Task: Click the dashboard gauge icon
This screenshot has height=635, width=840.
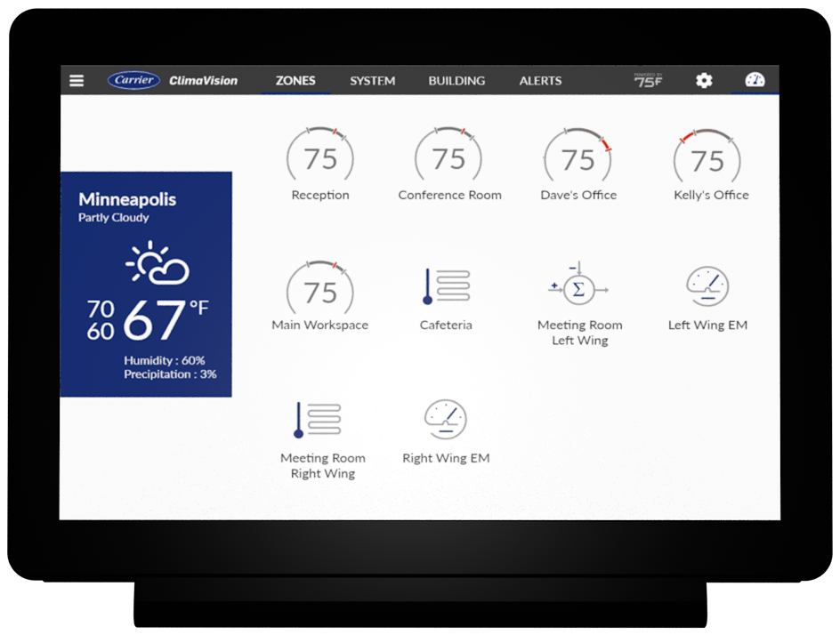Action: click(x=755, y=81)
